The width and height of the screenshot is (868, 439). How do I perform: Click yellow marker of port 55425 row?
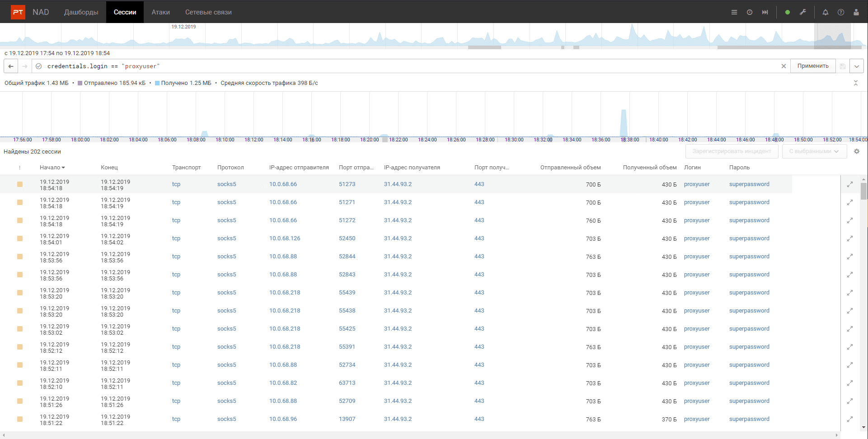[x=20, y=329]
